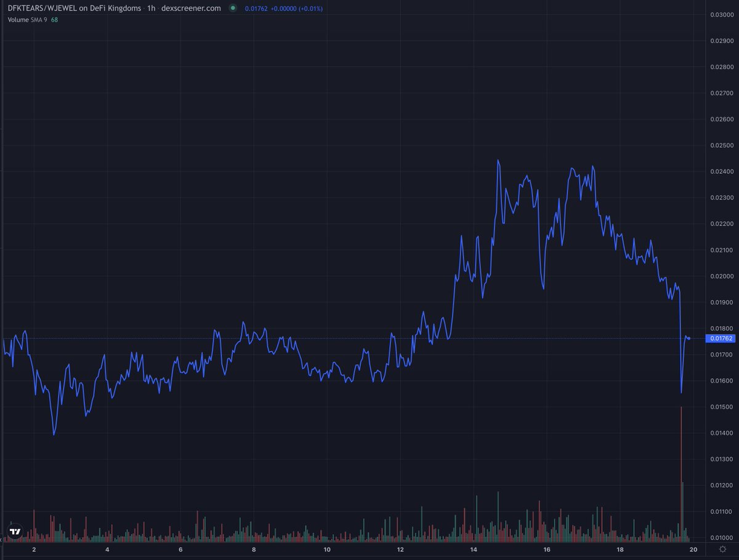Click the 0.01000 price axis label
Image resolution: width=739 pixels, height=560 pixels.
coord(721,538)
